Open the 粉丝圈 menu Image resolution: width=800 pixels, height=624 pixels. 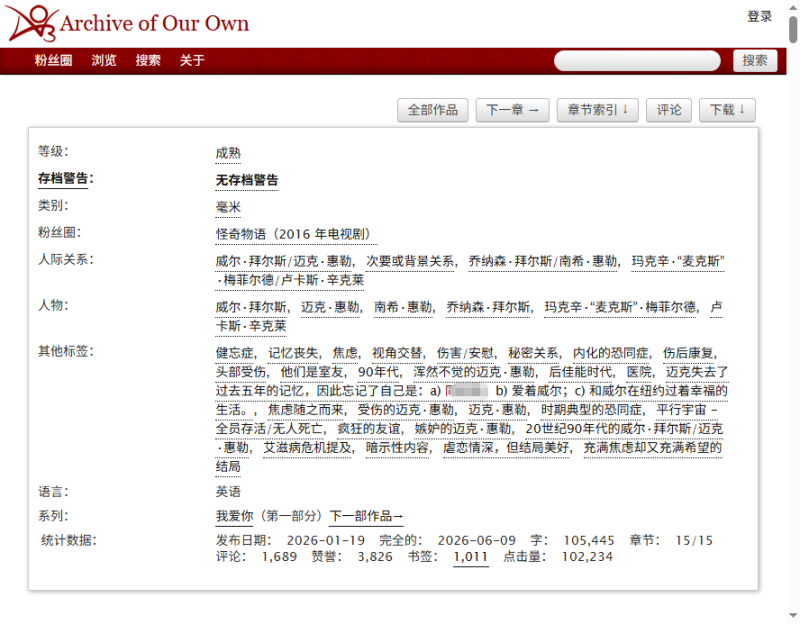(53, 60)
